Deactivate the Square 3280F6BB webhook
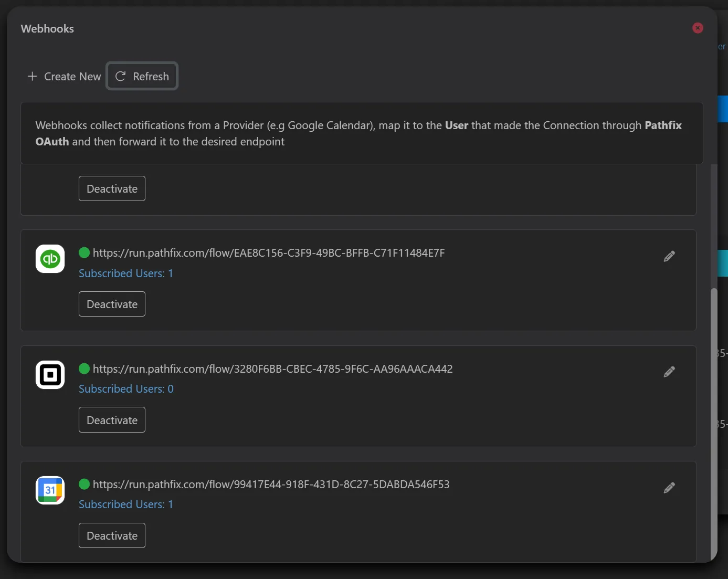Image resolution: width=728 pixels, height=579 pixels. coord(112,420)
